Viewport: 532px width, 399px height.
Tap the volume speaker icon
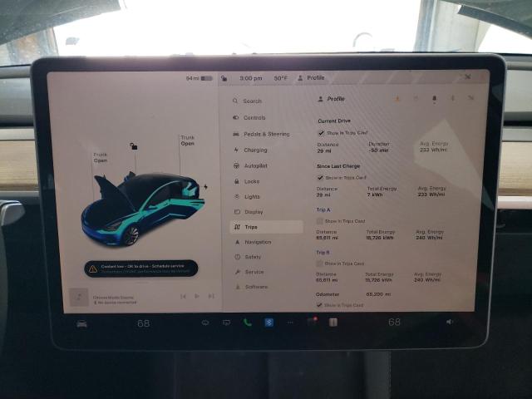tap(450, 322)
